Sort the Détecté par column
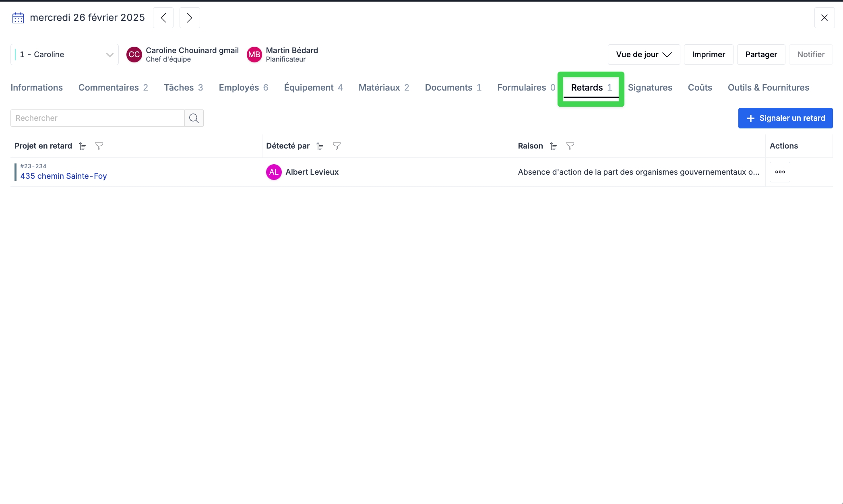Screen dimensions: 843x504 (x=320, y=146)
